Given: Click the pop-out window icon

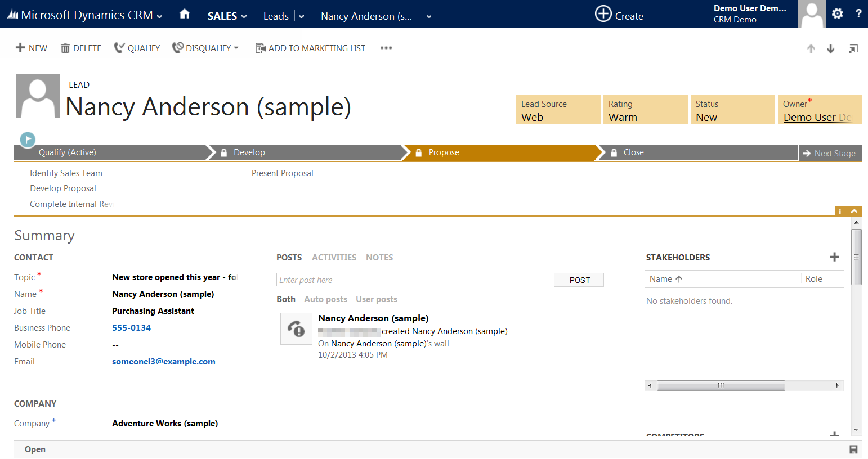Looking at the screenshot, I should [x=853, y=49].
